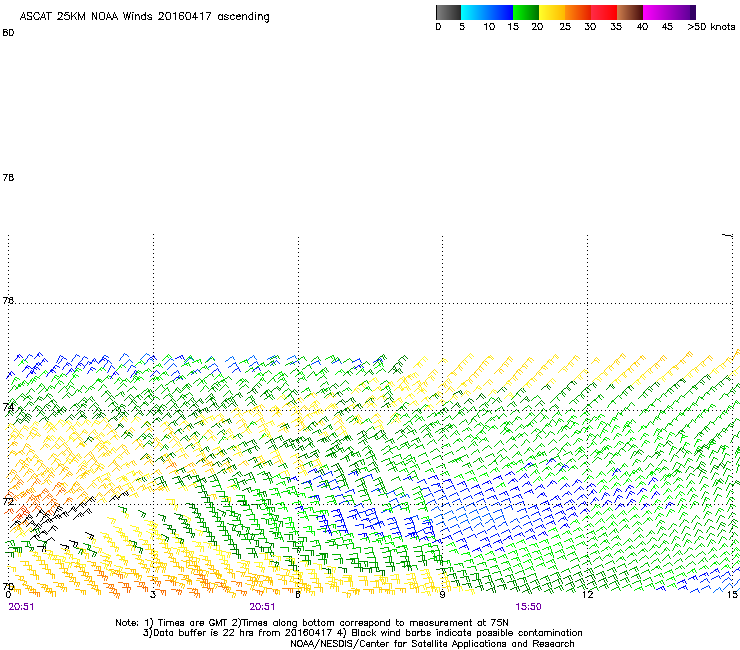This screenshot has height=650, width=740.
Task: Click the 'Data buffer is 22 hrs' note
Action: [362, 633]
